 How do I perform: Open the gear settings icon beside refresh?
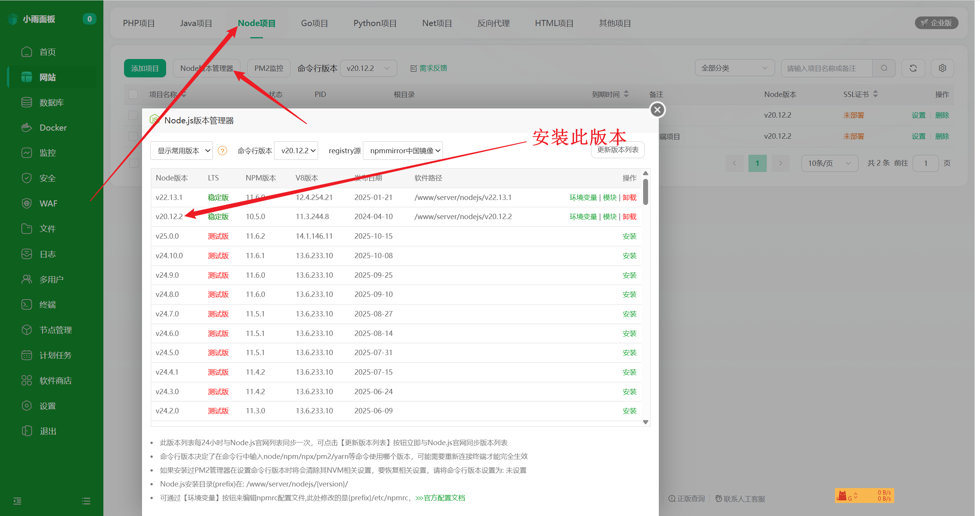[x=942, y=68]
